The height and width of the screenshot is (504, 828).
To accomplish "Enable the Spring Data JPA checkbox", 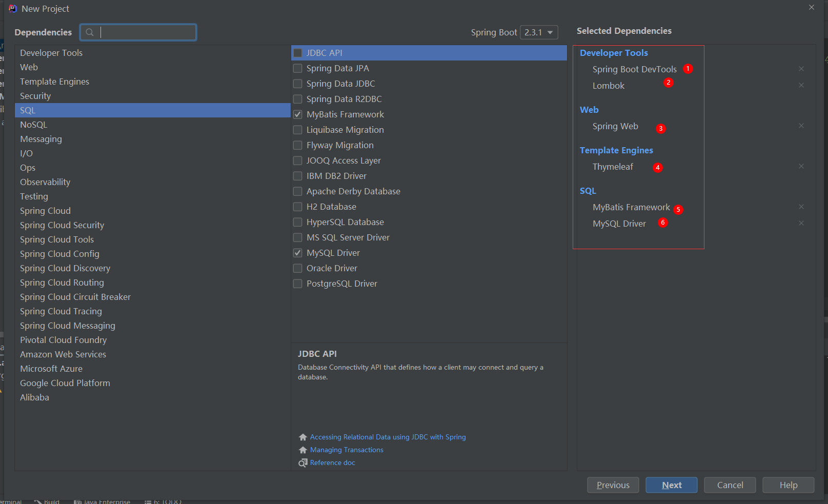I will point(297,68).
